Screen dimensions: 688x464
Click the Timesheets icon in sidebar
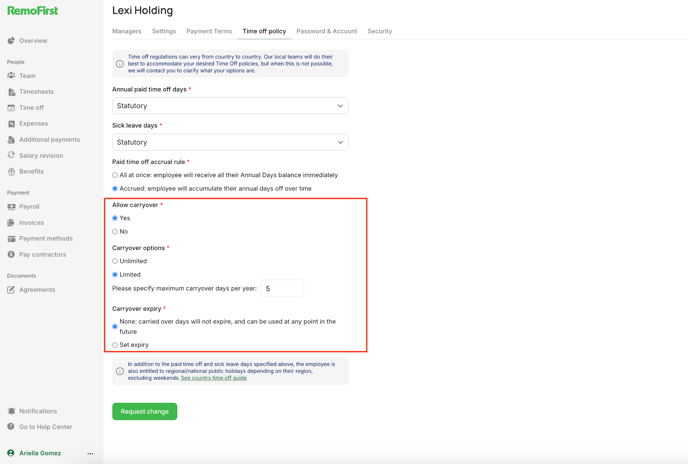point(11,92)
